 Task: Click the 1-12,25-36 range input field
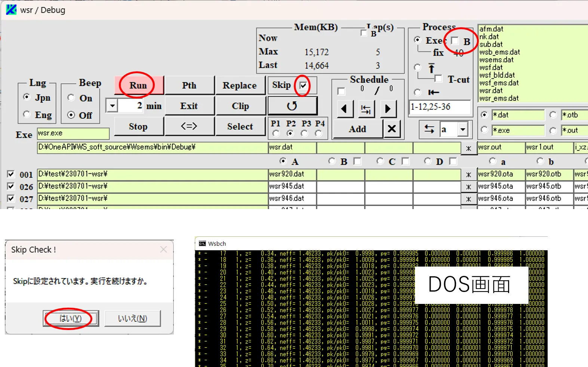[440, 107]
